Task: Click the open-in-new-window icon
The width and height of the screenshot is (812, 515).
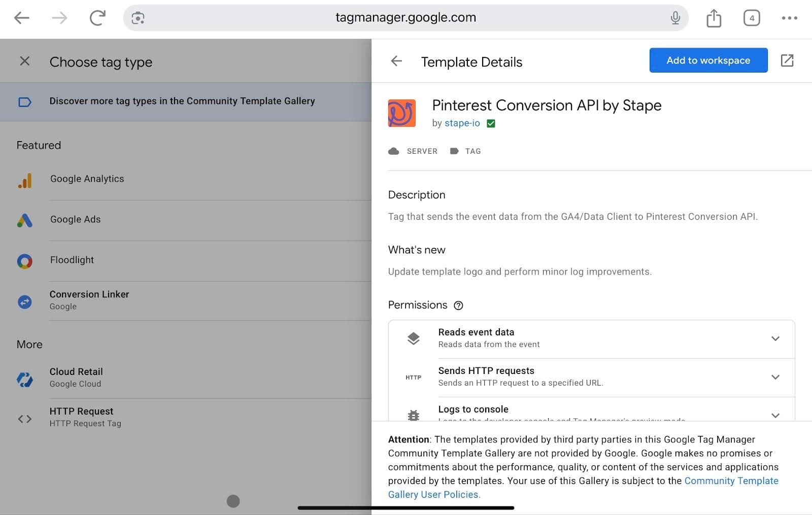Action: 787,60
